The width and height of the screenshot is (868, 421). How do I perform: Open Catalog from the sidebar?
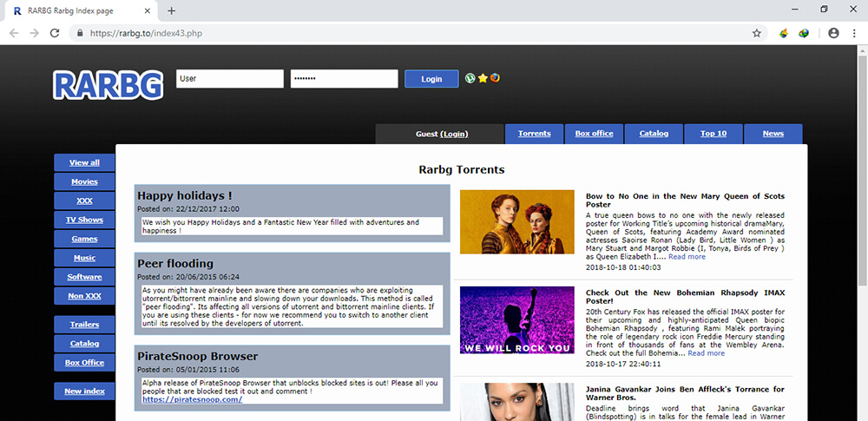(x=84, y=344)
